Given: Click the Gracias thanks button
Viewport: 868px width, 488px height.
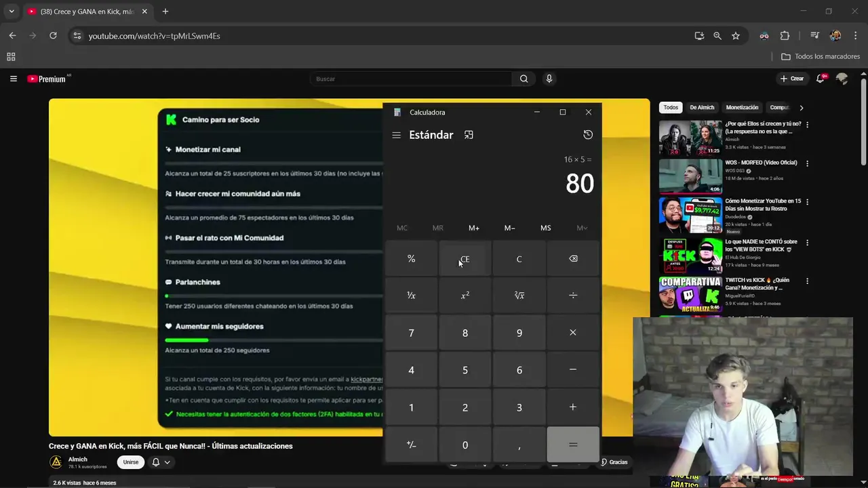Looking at the screenshot, I should pos(614,462).
